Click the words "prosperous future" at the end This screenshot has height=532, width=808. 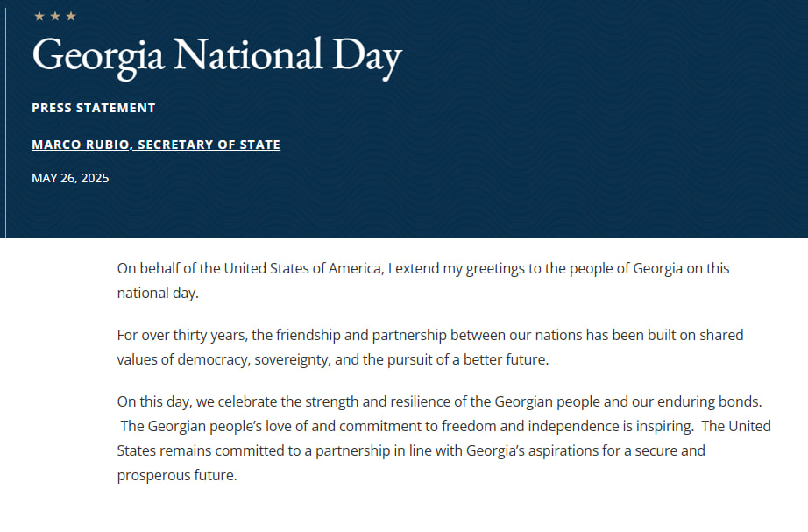(x=176, y=476)
